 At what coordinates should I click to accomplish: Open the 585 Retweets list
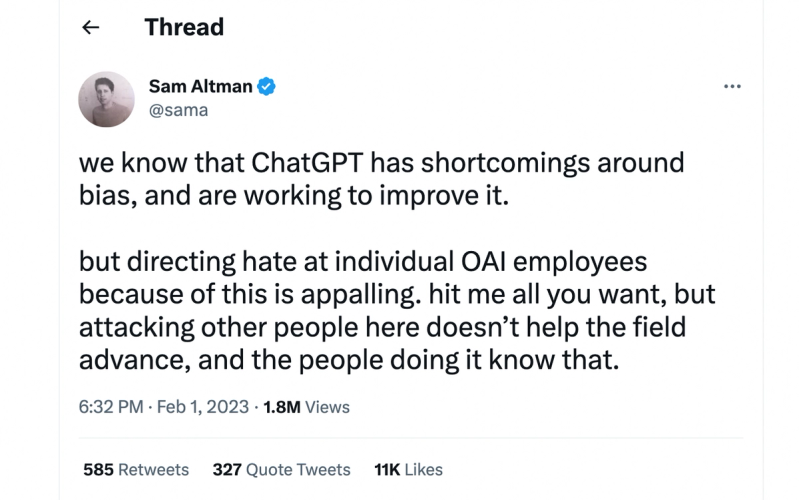click(137, 469)
